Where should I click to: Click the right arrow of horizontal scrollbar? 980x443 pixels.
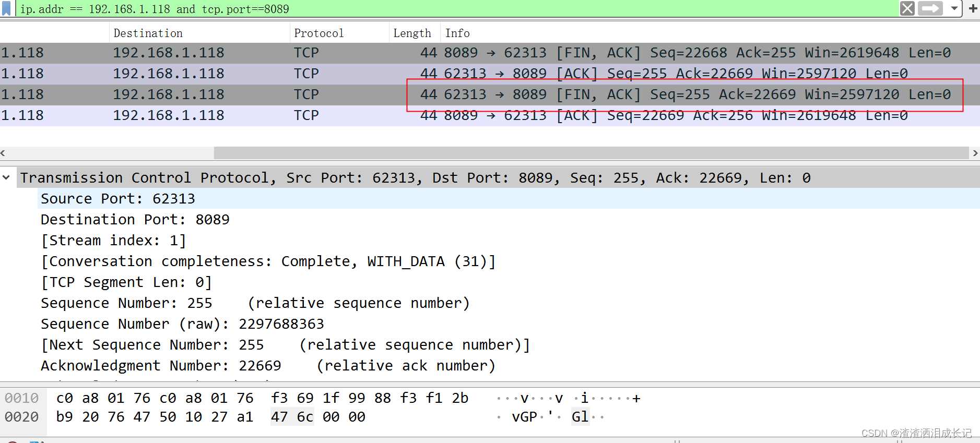point(975,153)
